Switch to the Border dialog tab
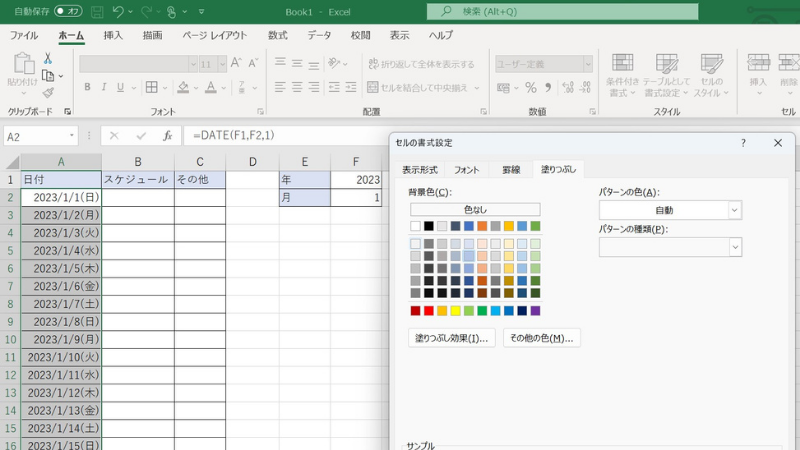 coord(511,170)
